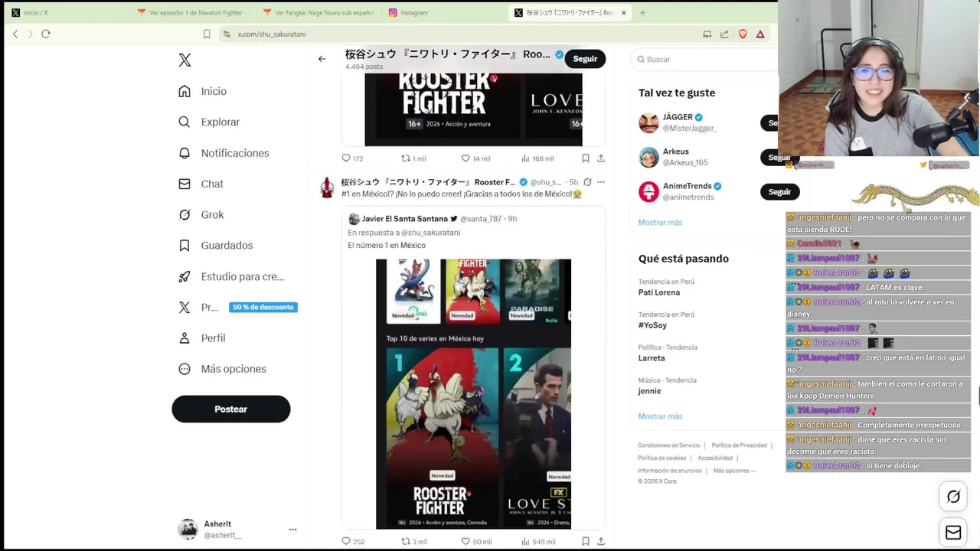Open Notificaciones in the sidebar

click(x=224, y=153)
